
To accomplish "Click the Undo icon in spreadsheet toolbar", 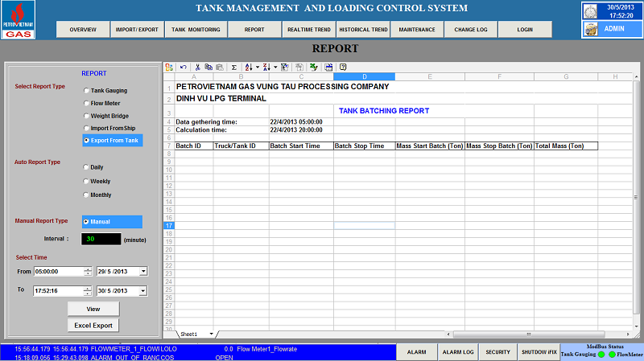I will click(x=184, y=68).
